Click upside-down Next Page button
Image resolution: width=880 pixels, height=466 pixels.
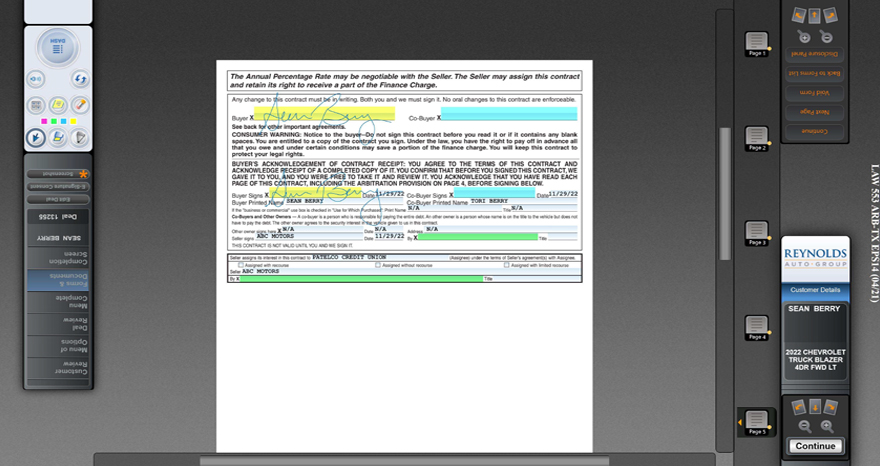(x=814, y=112)
